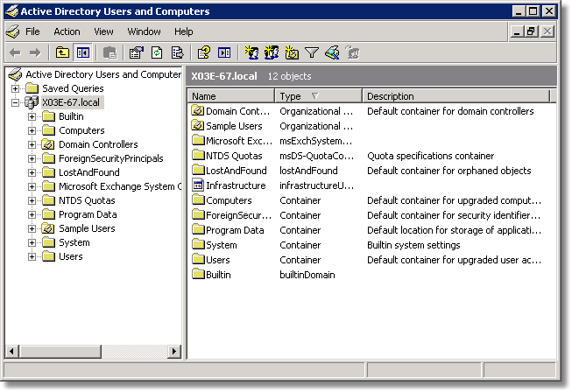Click the tree pane horizontal scrollbar thumb
This screenshot has width=572, height=392.
[60, 352]
